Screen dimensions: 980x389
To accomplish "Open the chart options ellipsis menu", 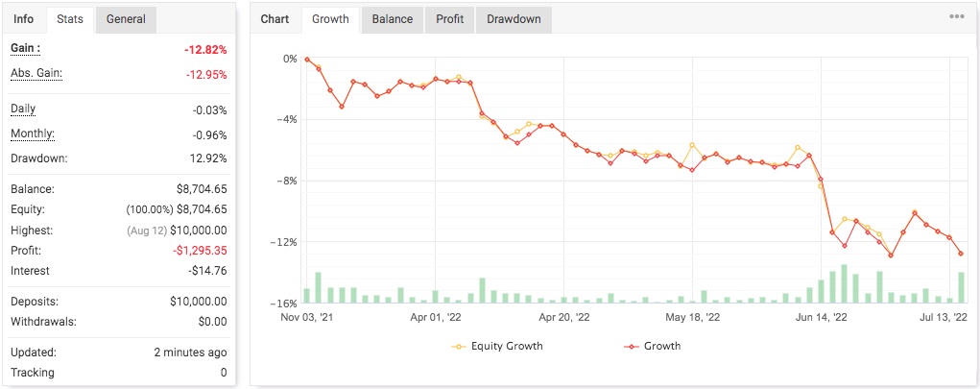I will coord(957,17).
